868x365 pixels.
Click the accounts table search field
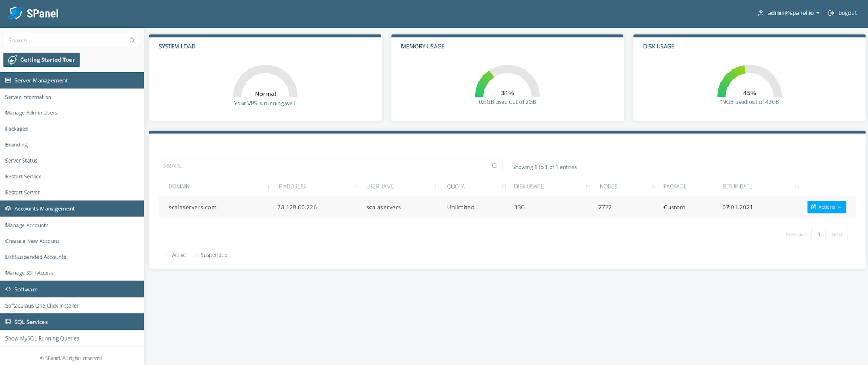pos(330,166)
